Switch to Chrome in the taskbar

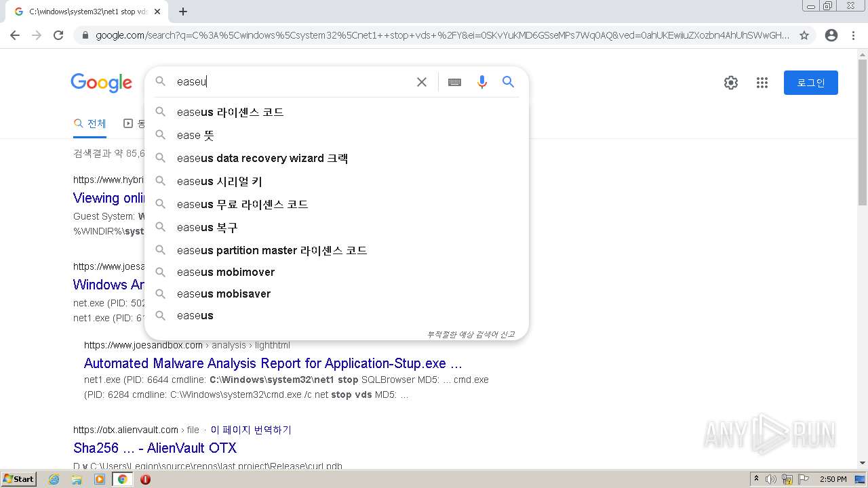point(123,479)
